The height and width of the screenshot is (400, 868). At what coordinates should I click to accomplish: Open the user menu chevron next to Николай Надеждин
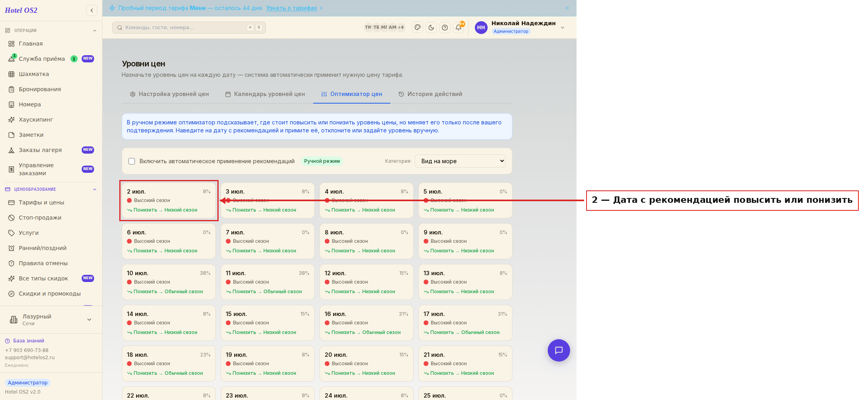[563, 28]
